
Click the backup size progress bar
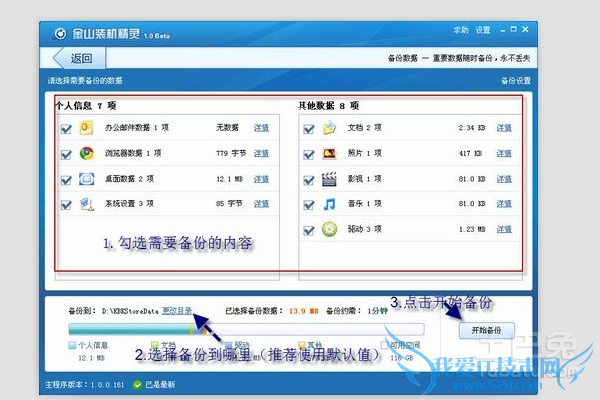(246, 329)
